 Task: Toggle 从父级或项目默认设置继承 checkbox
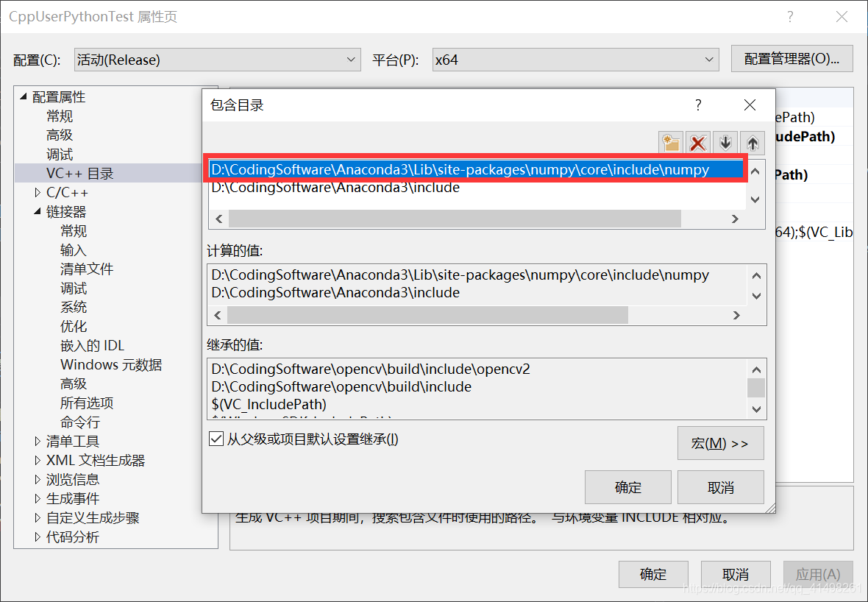216,439
